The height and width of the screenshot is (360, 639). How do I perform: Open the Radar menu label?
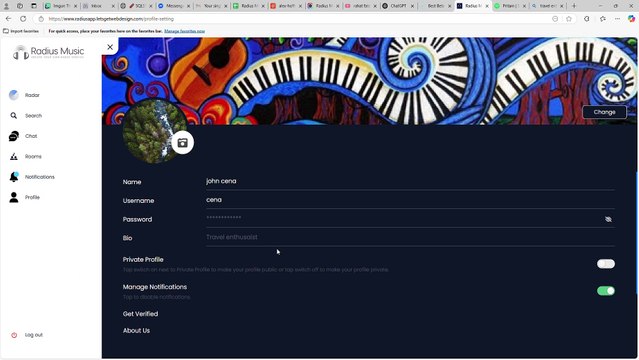click(x=32, y=95)
